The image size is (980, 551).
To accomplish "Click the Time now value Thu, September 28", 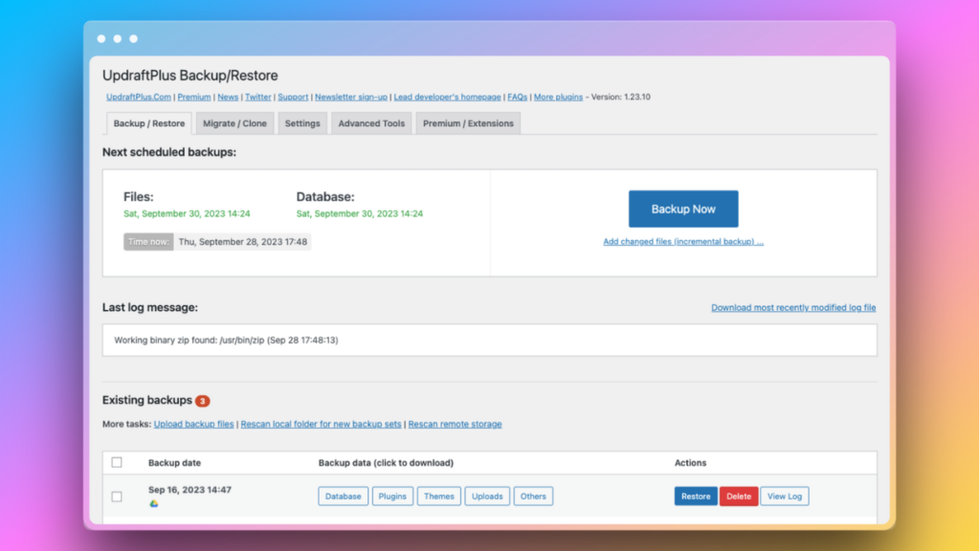I will click(x=242, y=242).
